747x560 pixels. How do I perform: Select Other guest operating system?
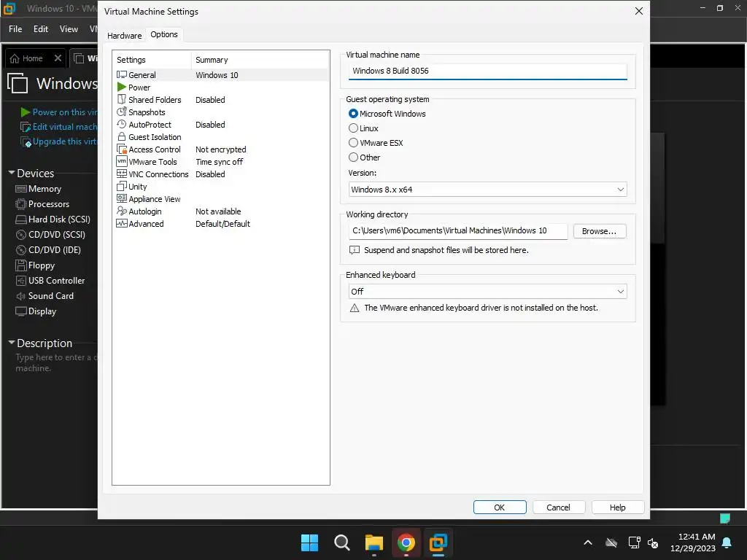[x=353, y=157]
